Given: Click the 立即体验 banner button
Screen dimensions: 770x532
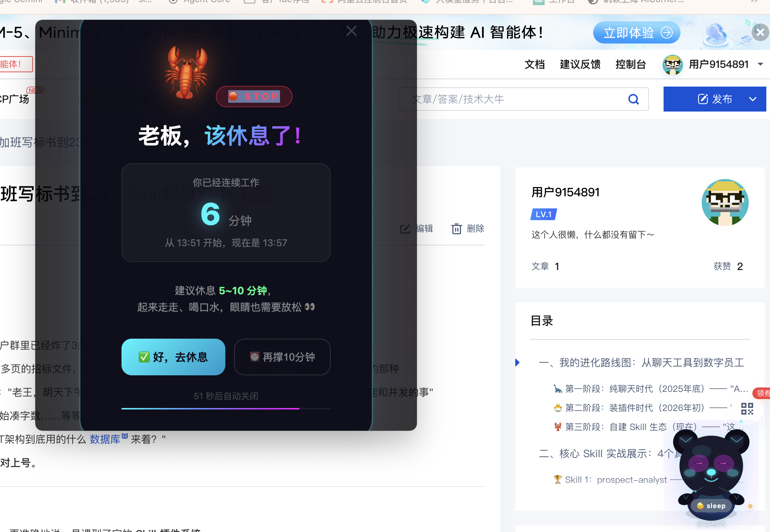Looking at the screenshot, I should click(x=636, y=32).
